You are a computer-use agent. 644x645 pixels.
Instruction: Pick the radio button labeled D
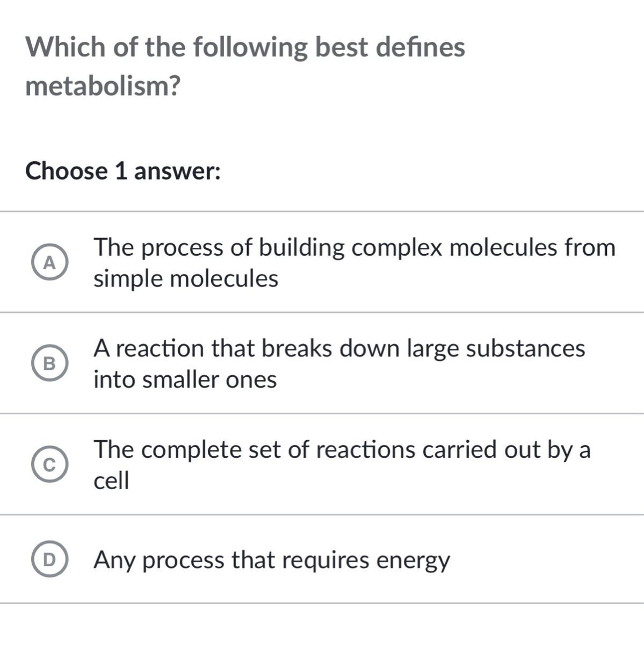point(49,560)
